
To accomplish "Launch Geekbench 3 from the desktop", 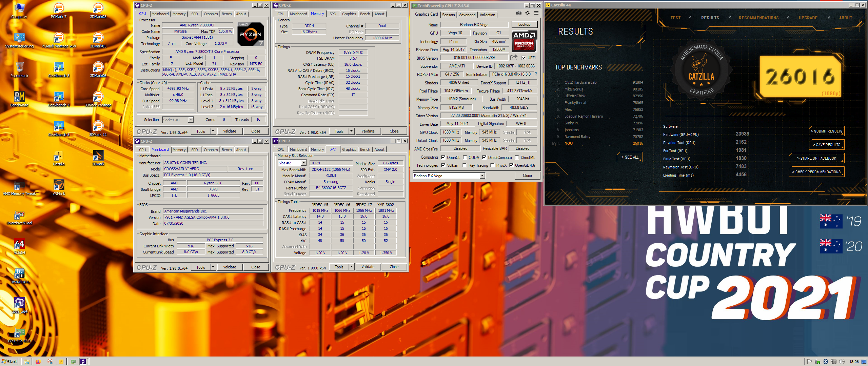I will pyautogui.click(x=59, y=69).
